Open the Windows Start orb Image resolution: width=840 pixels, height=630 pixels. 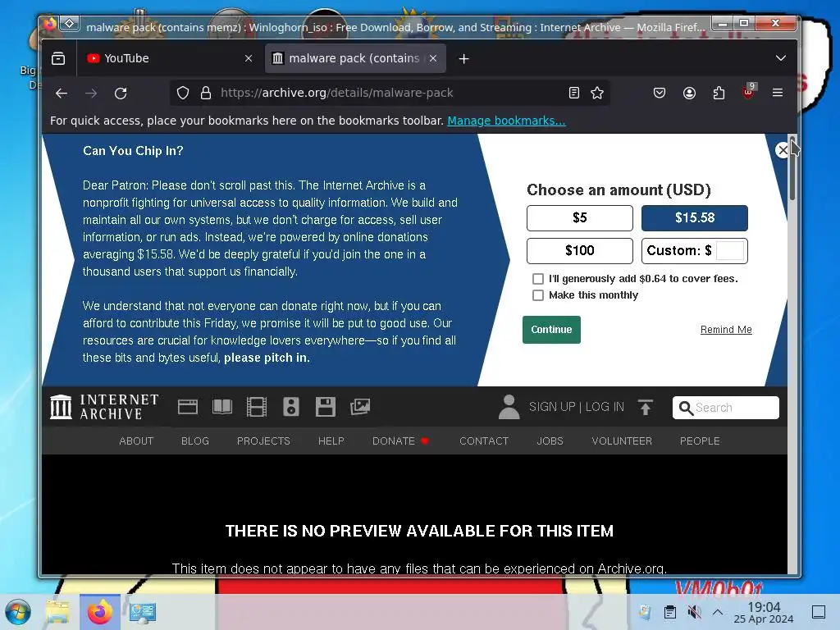point(18,612)
